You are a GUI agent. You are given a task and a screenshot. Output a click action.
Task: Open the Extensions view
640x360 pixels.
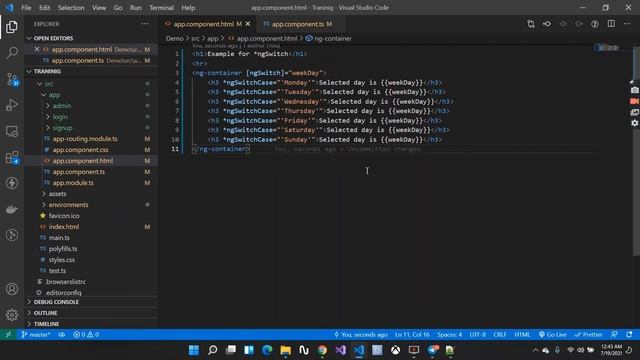point(12,157)
